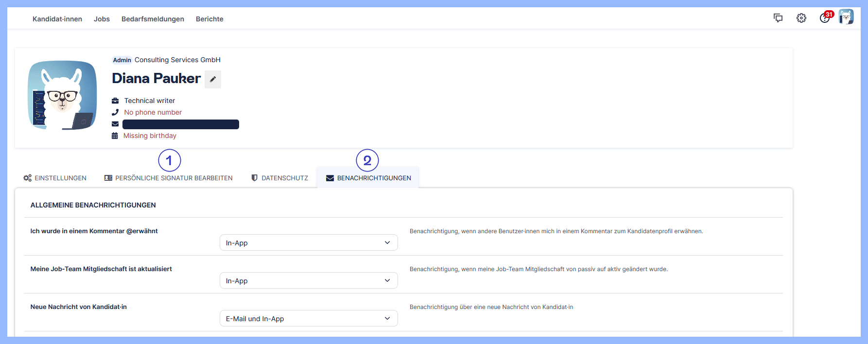868x344 pixels.
Task: Click pencil icon to edit name
Action: [213, 79]
